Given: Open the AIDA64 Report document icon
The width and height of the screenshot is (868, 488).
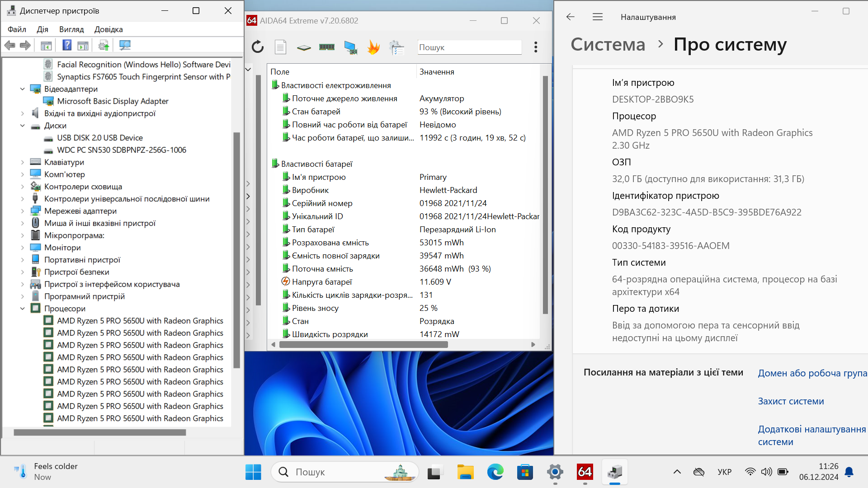Looking at the screenshot, I should [x=280, y=47].
